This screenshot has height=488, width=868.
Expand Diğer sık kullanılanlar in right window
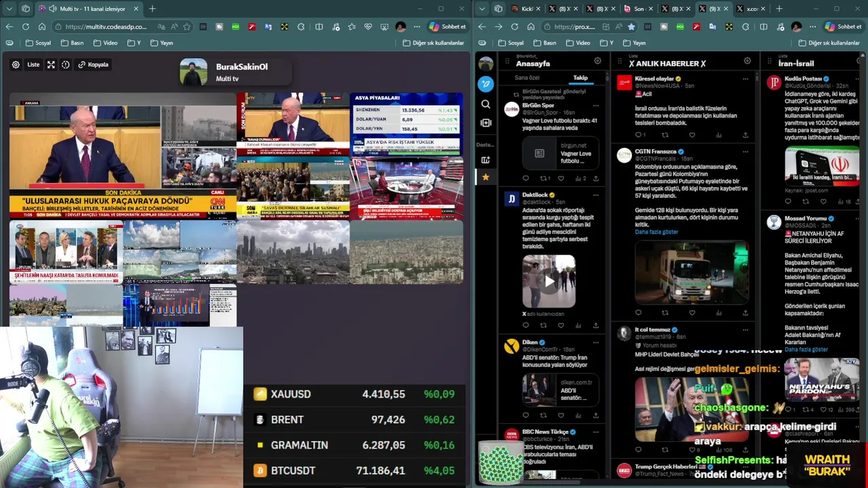pos(829,43)
